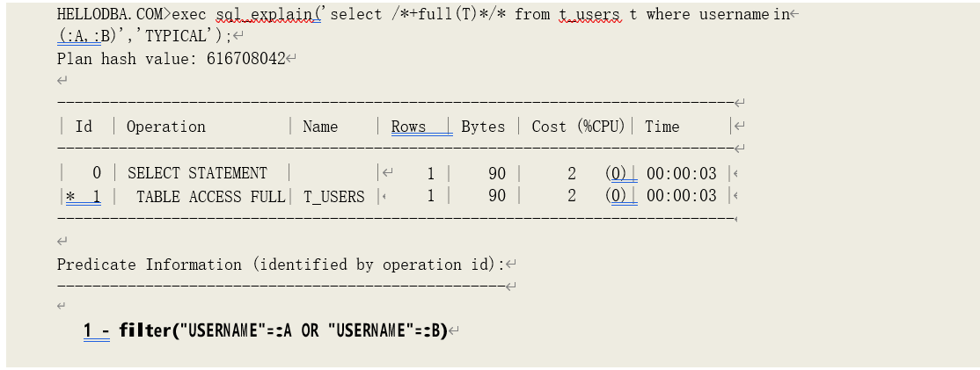This screenshot has width=980, height=370.
Task: Click the TABLE ACCESS FULL operation
Action: point(210,196)
